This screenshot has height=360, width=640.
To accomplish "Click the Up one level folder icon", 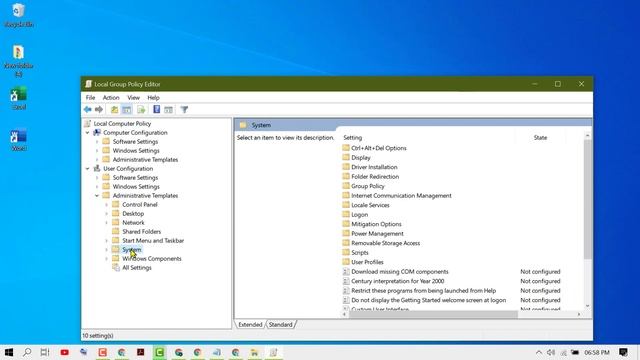I will (x=114, y=109).
